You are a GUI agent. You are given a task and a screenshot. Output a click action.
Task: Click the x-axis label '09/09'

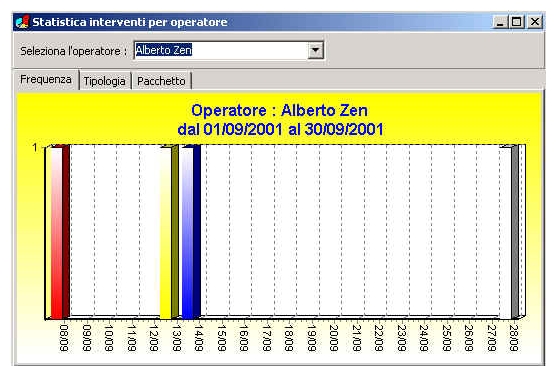point(87,338)
